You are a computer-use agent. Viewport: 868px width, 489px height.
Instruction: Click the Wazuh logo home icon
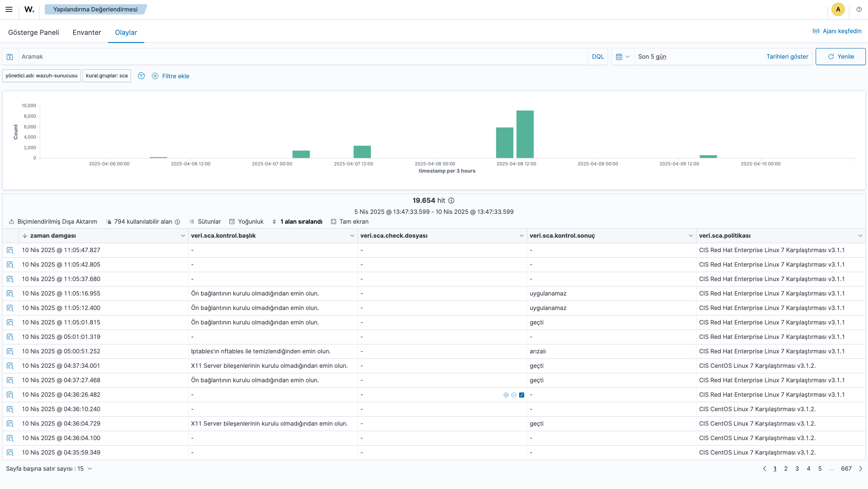pos(29,9)
